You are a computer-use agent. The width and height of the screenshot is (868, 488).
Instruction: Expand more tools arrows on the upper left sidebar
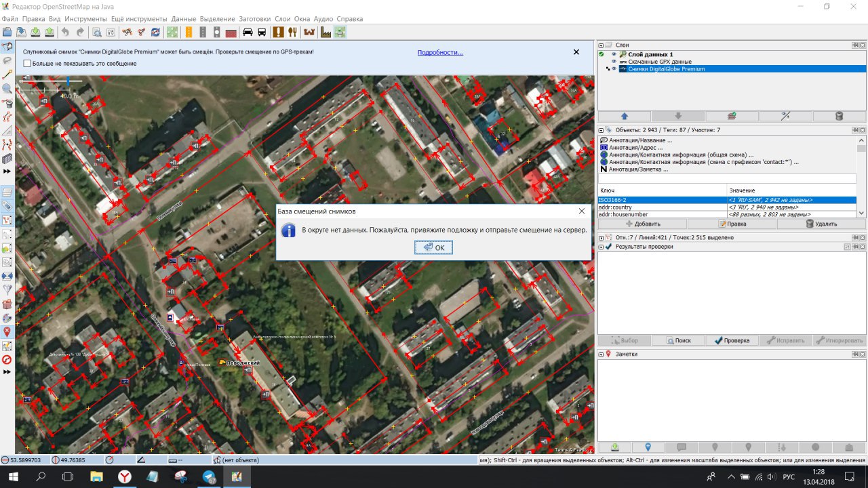point(7,171)
